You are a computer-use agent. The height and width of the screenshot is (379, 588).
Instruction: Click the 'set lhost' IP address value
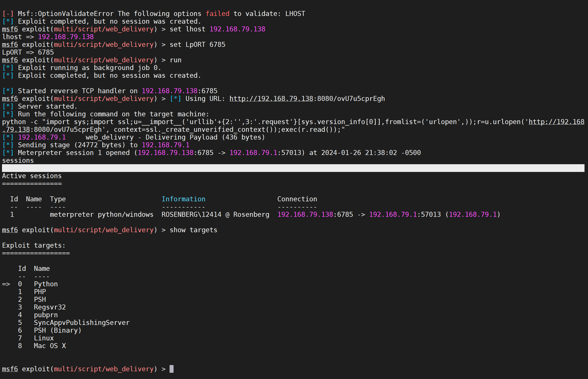pyautogui.click(x=237, y=29)
